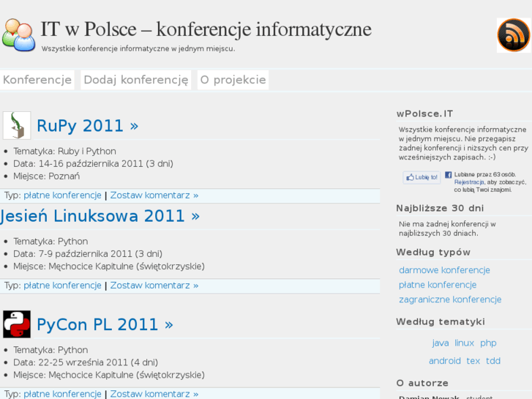Viewport: 532px width, 399px height.
Task: Open the Jesień Linuksowa 2011 » heading link
Action: pyautogui.click(x=100, y=216)
